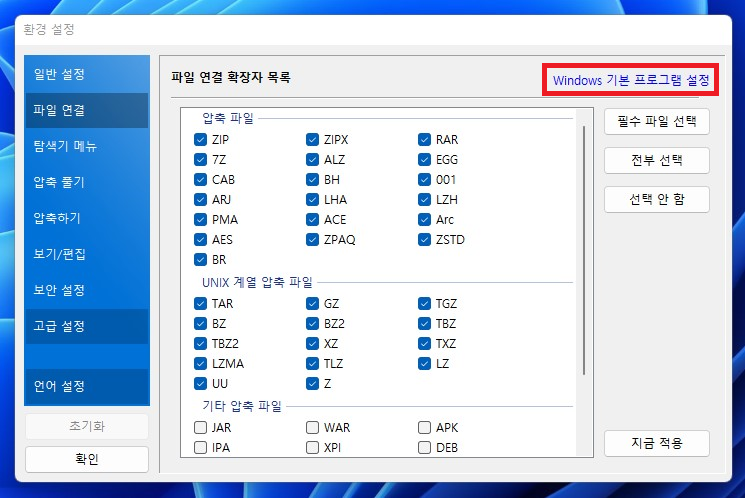The image size is (745, 498).
Task: Toggle the ZSTD checkbox
Action: point(424,239)
